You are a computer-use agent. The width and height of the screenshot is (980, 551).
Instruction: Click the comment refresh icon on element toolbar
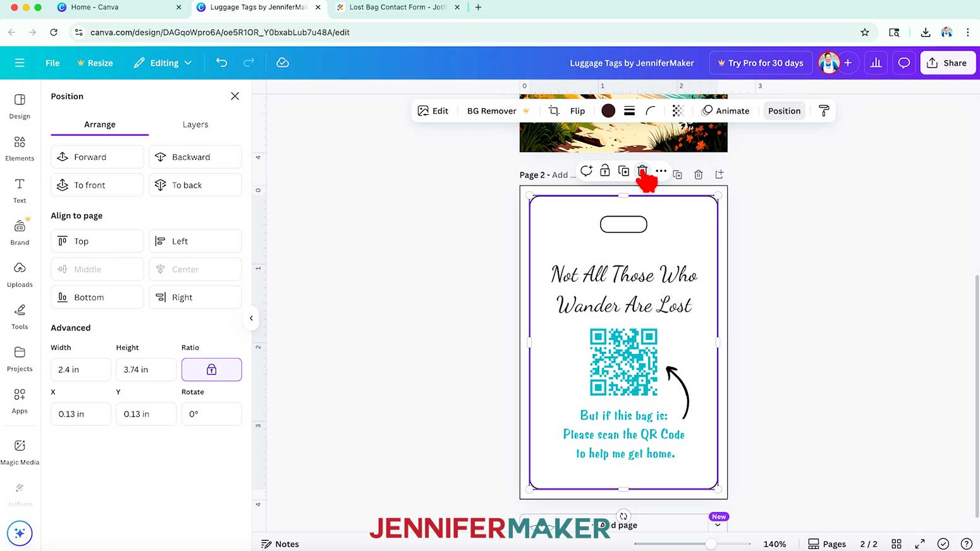[x=586, y=171]
